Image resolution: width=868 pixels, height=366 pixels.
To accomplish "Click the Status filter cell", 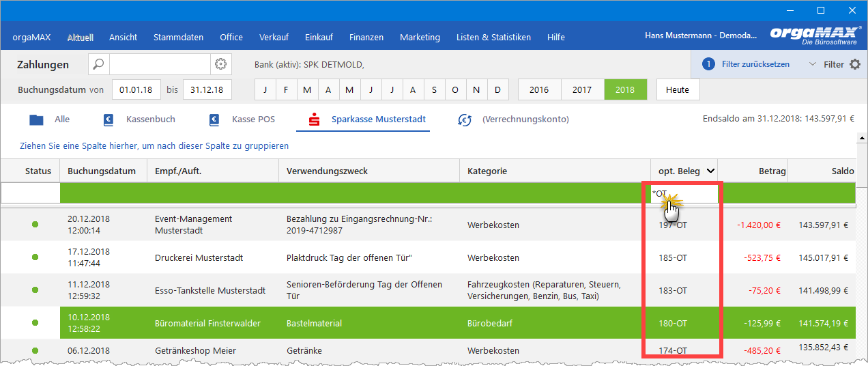I will [x=30, y=193].
